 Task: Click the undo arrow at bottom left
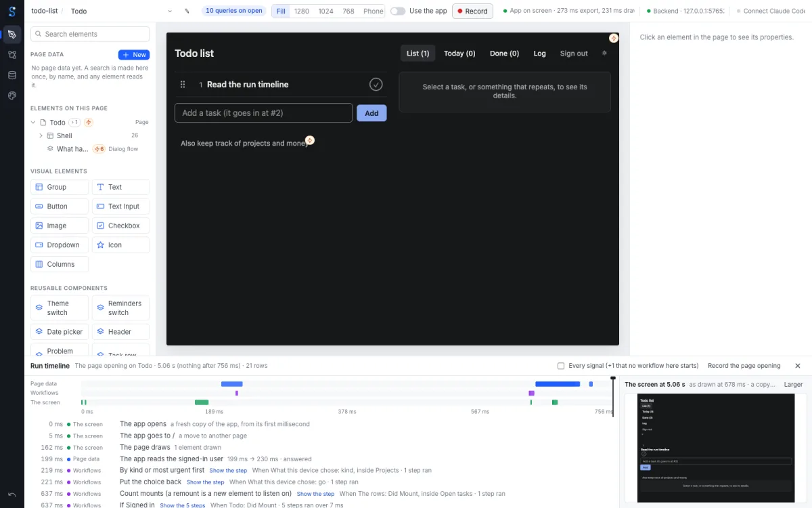click(x=12, y=494)
